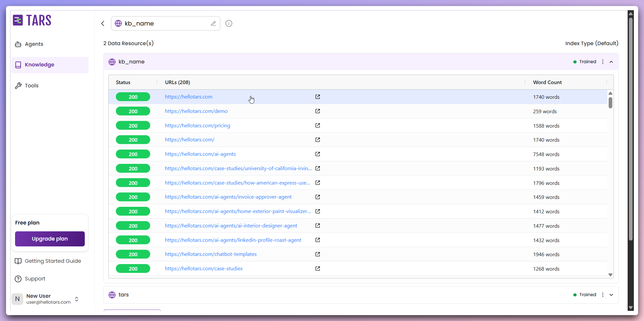This screenshot has height=321, width=644.
Task: Expand the tars resource section
Action: pos(611,295)
